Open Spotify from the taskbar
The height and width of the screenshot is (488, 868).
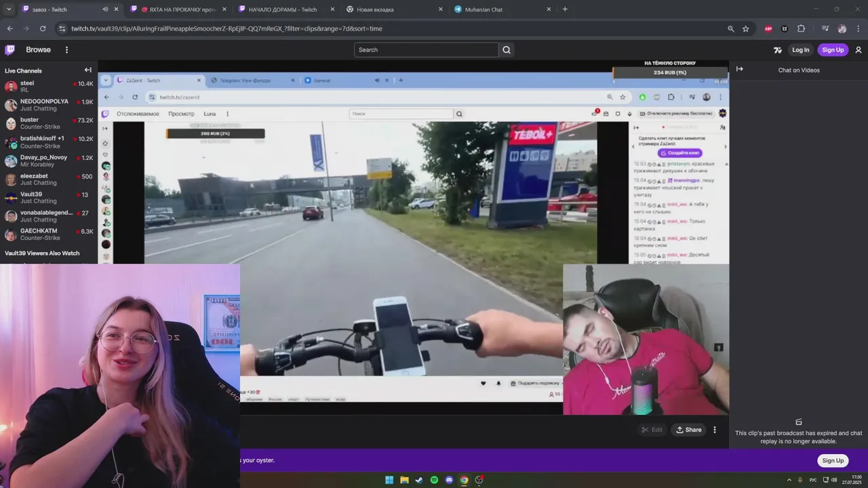(x=434, y=480)
